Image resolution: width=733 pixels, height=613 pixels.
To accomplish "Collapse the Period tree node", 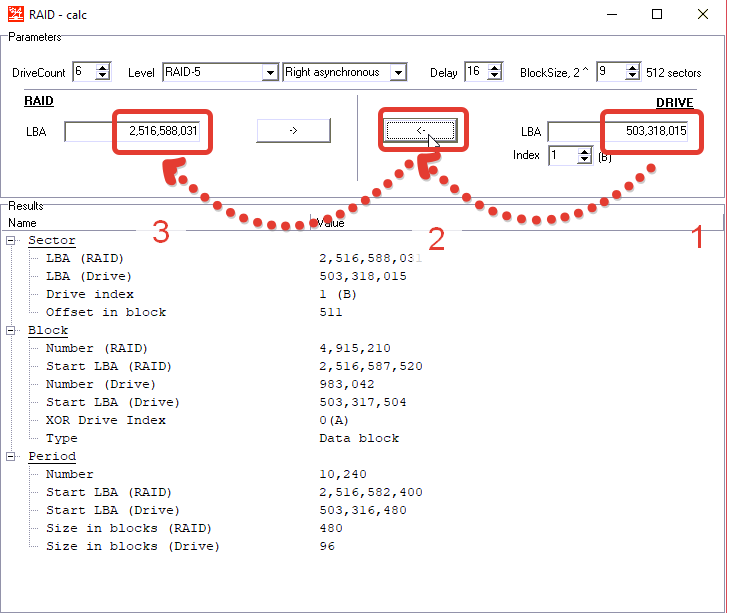I will point(12,457).
